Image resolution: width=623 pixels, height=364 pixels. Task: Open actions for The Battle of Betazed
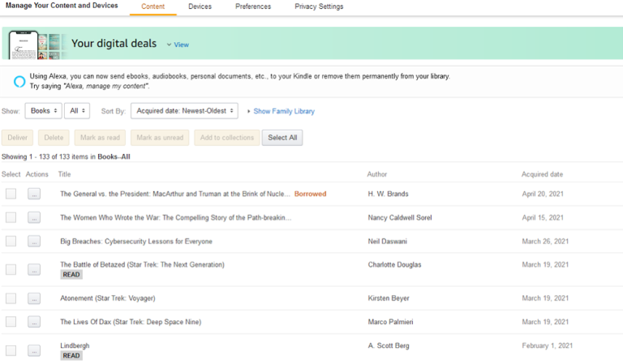coord(34,269)
